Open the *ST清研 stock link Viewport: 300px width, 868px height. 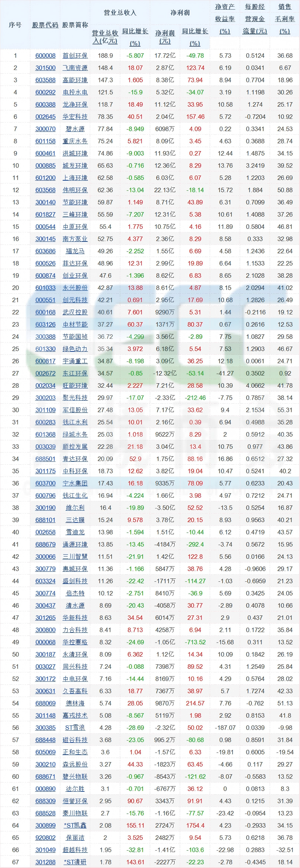tap(75, 862)
